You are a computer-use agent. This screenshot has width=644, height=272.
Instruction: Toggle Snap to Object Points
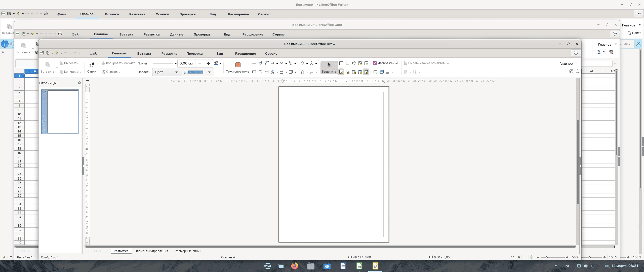click(x=360, y=72)
